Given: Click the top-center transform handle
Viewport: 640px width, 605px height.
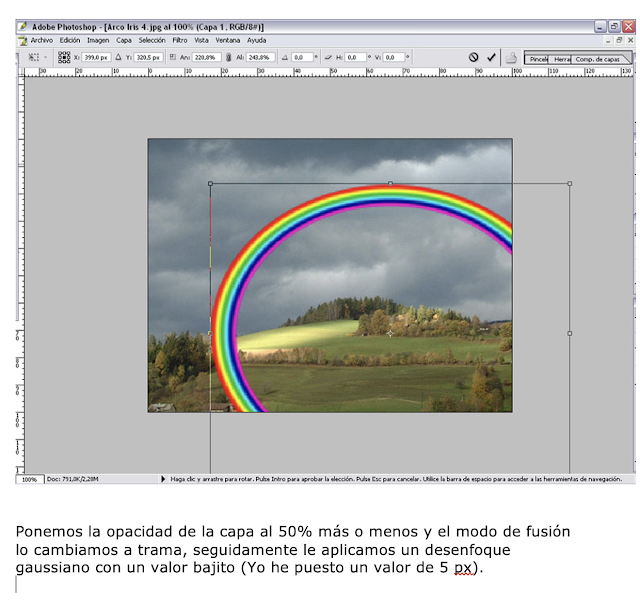Looking at the screenshot, I should tap(391, 184).
